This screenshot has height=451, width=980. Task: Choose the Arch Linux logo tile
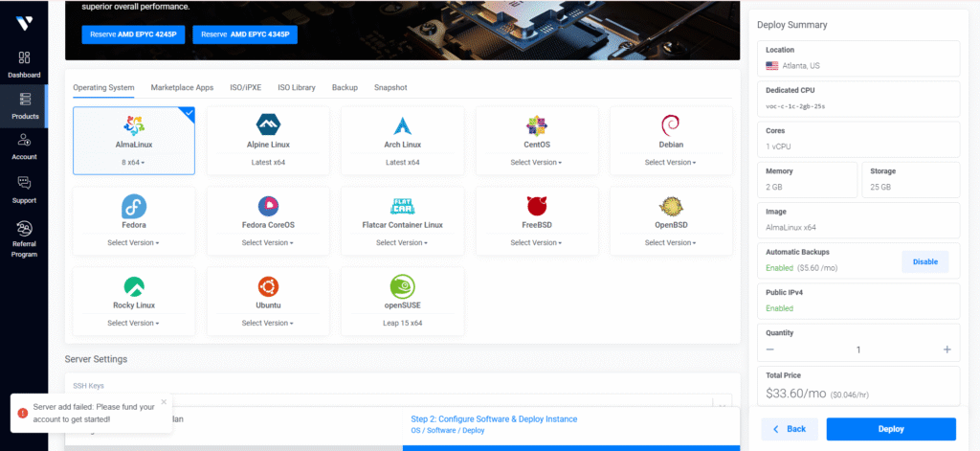tap(402, 124)
